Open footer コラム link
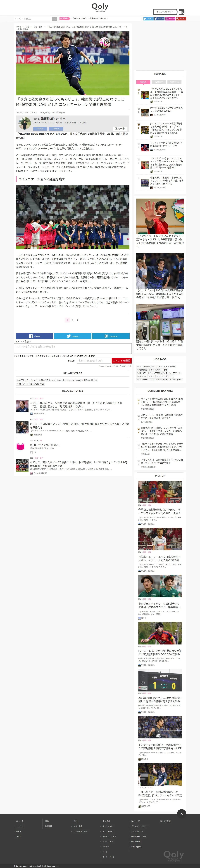Viewport: 200px width, 868px height. [19, 836]
